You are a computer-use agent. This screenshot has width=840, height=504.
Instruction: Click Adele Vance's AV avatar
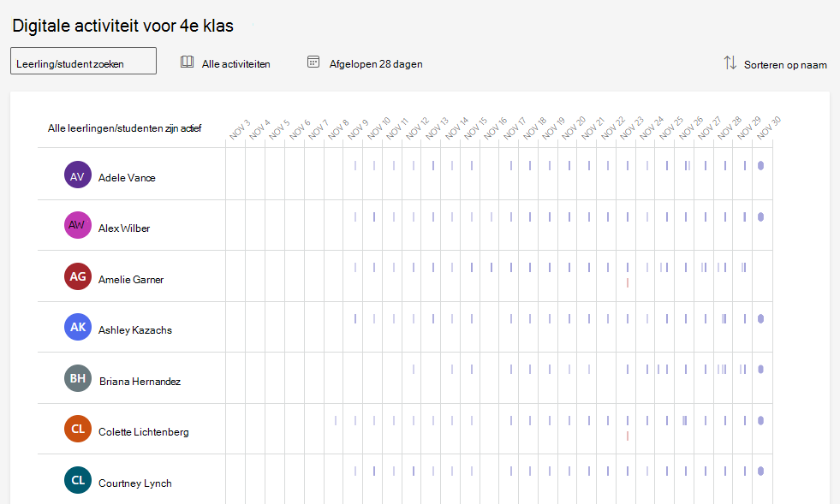(78, 175)
